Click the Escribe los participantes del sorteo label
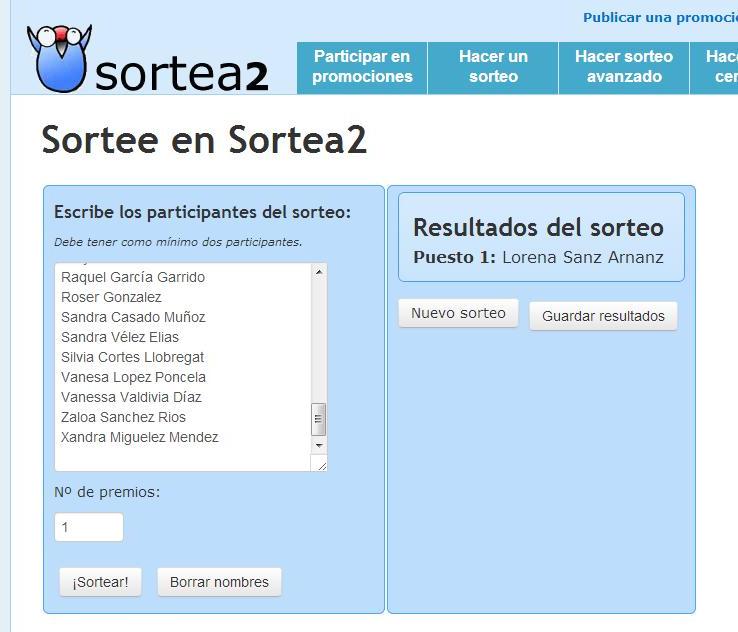 (202, 212)
